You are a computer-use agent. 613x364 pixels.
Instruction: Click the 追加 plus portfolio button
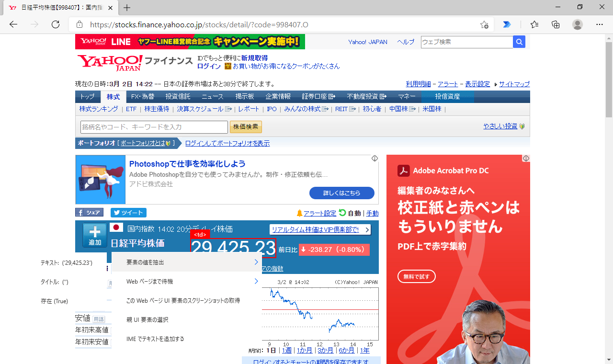point(95,236)
